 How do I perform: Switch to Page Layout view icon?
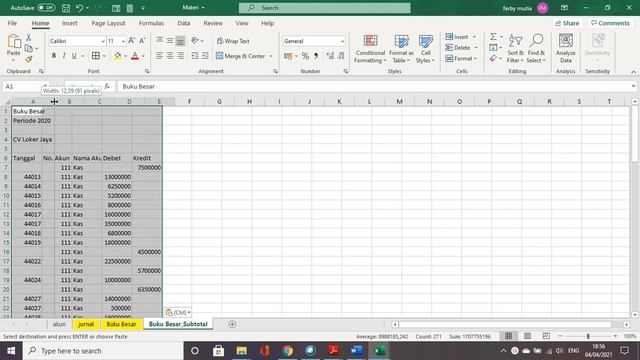click(527, 336)
